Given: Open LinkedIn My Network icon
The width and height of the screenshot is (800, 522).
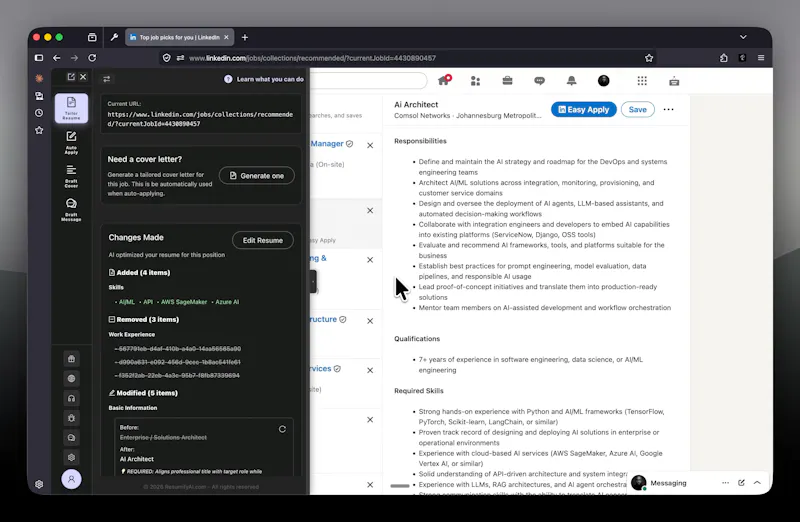Looking at the screenshot, I should click(x=476, y=81).
